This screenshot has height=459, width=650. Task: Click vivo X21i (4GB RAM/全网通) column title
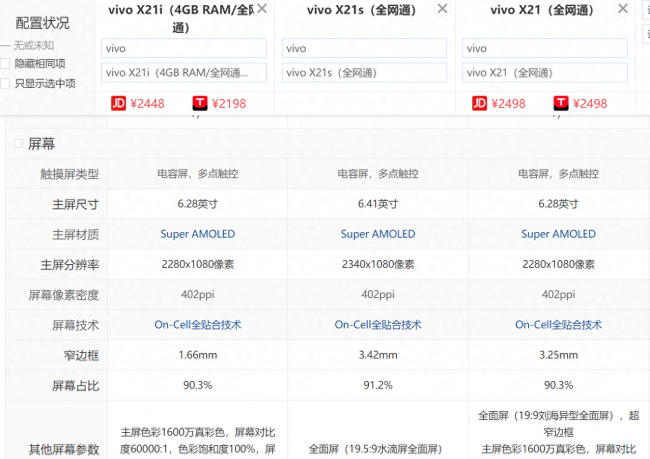click(x=181, y=18)
